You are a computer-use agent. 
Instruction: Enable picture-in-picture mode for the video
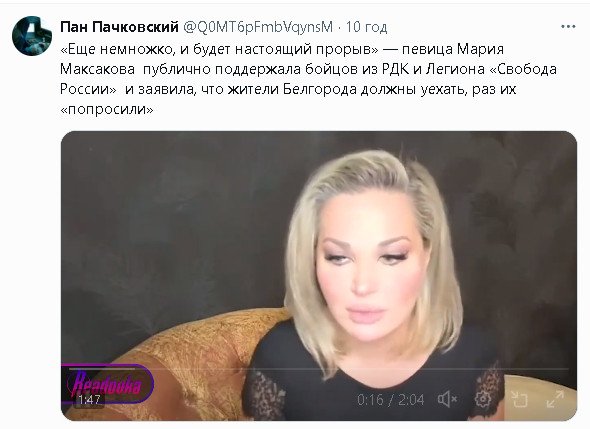pos(519,399)
